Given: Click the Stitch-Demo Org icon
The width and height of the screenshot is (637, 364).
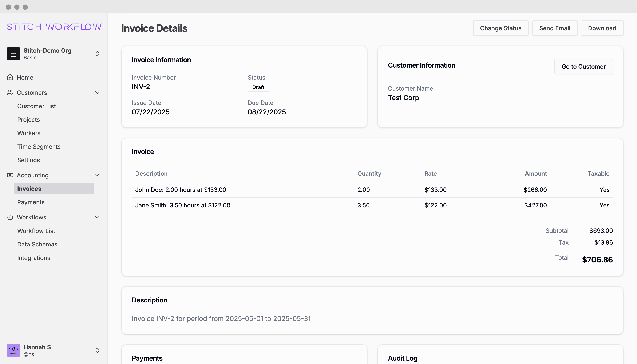Looking at the screenshot, I should (13, 54).
